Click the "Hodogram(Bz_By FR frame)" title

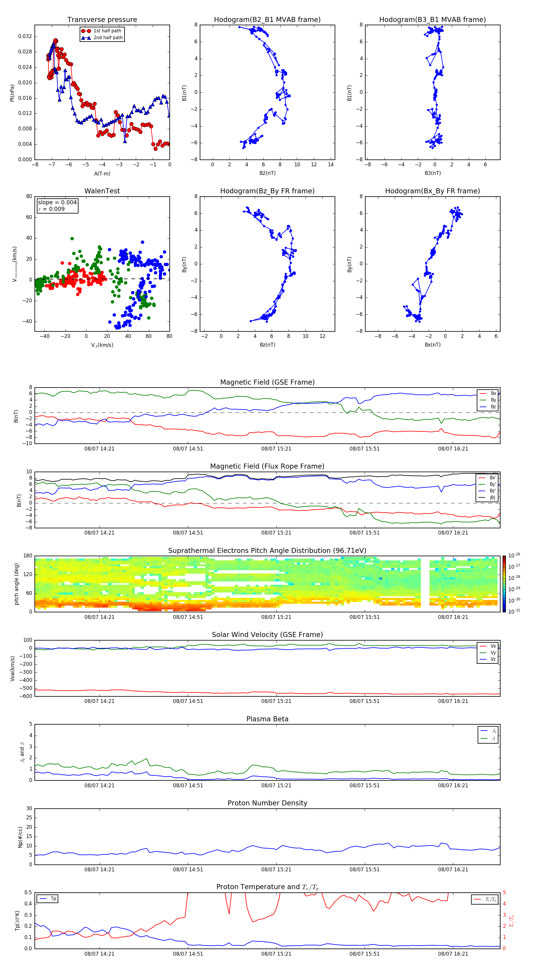pos(267,191)
